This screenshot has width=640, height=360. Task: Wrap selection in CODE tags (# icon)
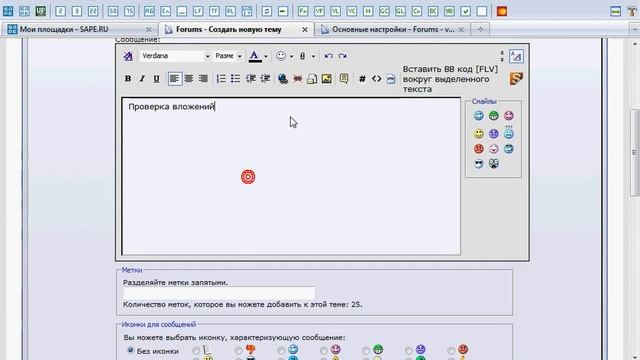[x=362, y=79]
